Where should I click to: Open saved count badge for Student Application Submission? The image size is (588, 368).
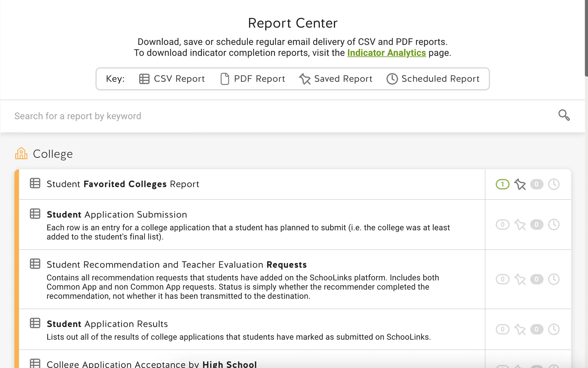[x=502, y=225]
